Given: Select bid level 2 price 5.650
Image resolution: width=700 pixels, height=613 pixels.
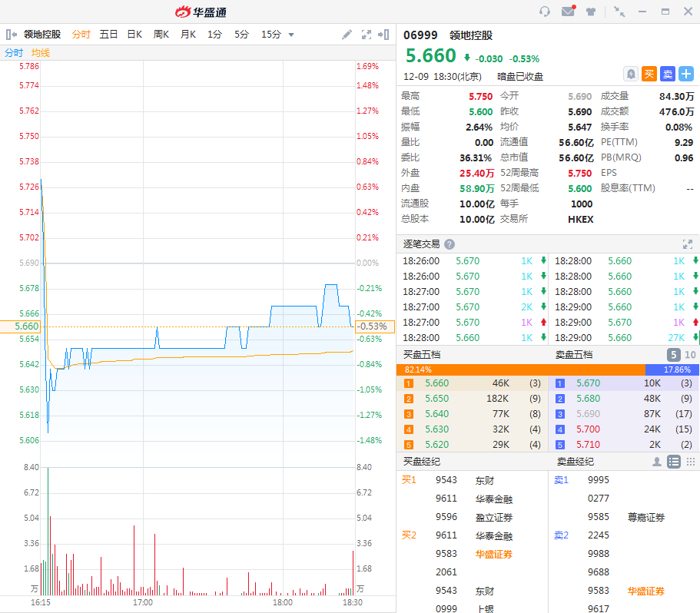Looking at the screenshot, I should click(x=436, y=399).
